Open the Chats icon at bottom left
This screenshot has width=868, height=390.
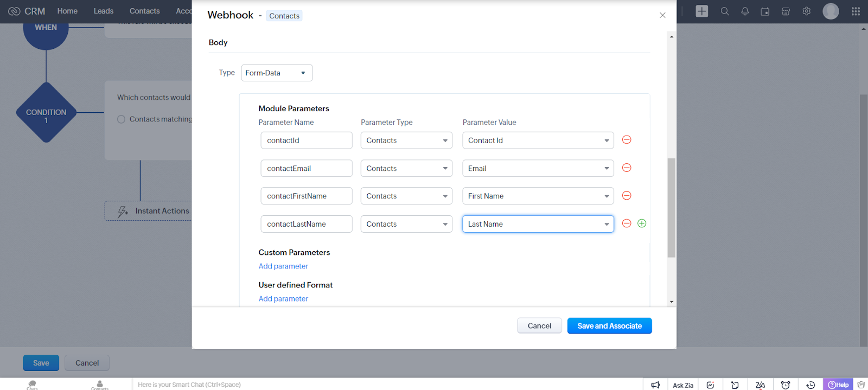(x=32, y=385)
